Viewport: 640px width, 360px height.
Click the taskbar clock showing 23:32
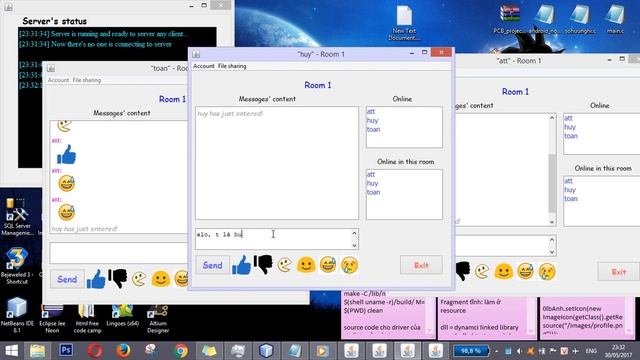pyautogui.click(x=618, y=351)
